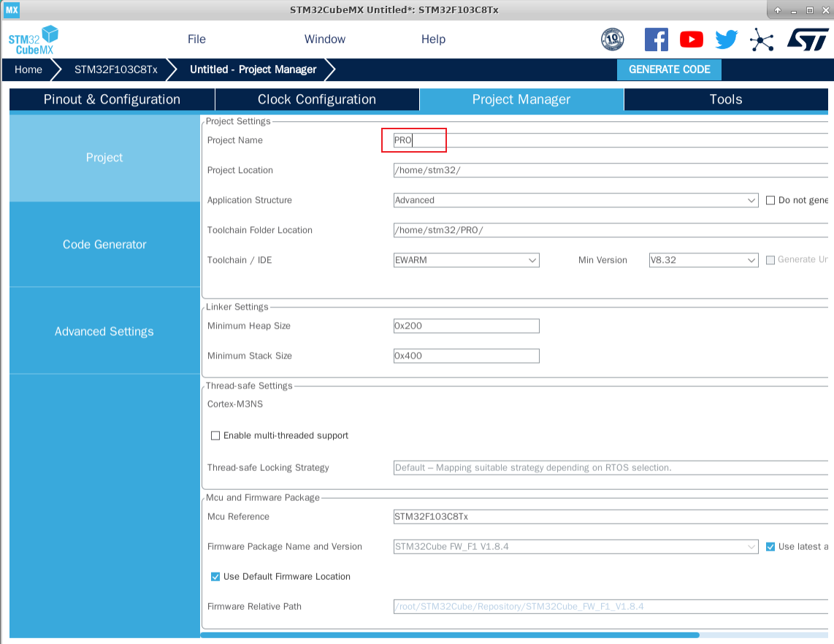
Task: Click the 'Project Name' label
Action: 235,140
